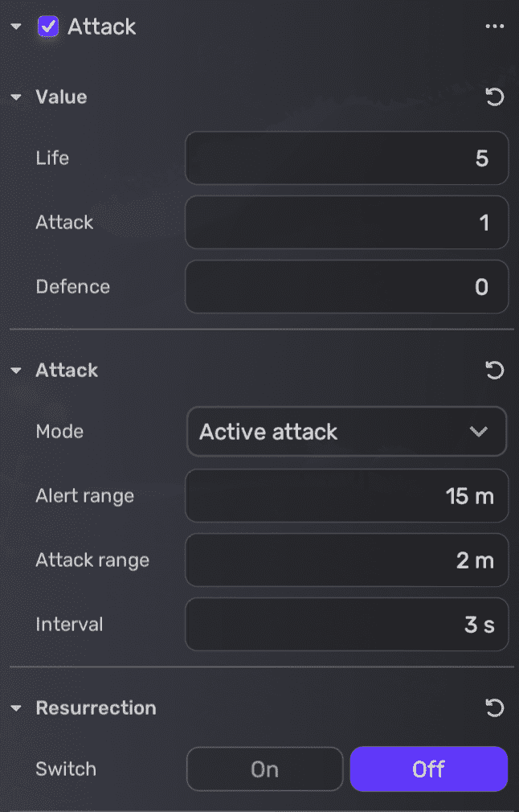Viewport: 519px width, 812px height.
Task: Collapse the Value section
Action: tap(16, 96)
